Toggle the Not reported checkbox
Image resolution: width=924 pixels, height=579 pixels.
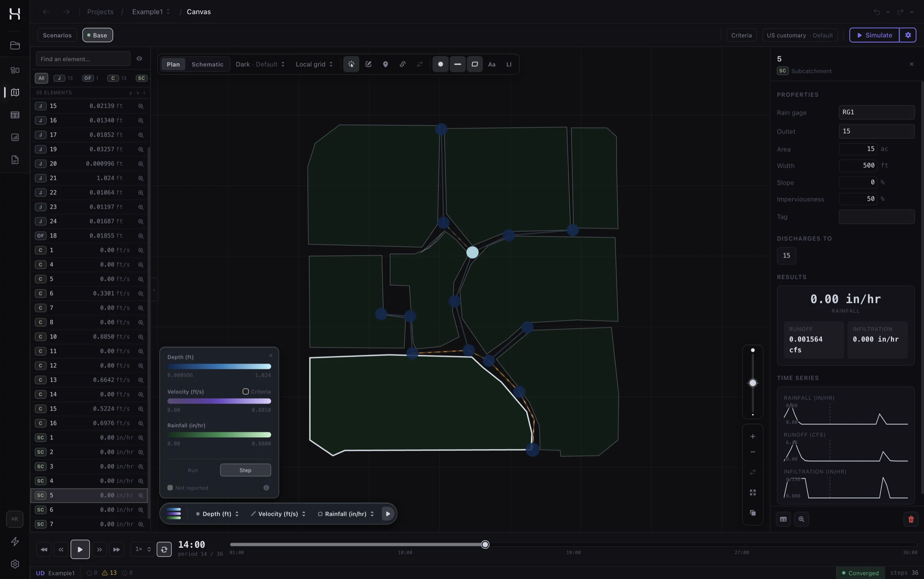pos(170,487)
